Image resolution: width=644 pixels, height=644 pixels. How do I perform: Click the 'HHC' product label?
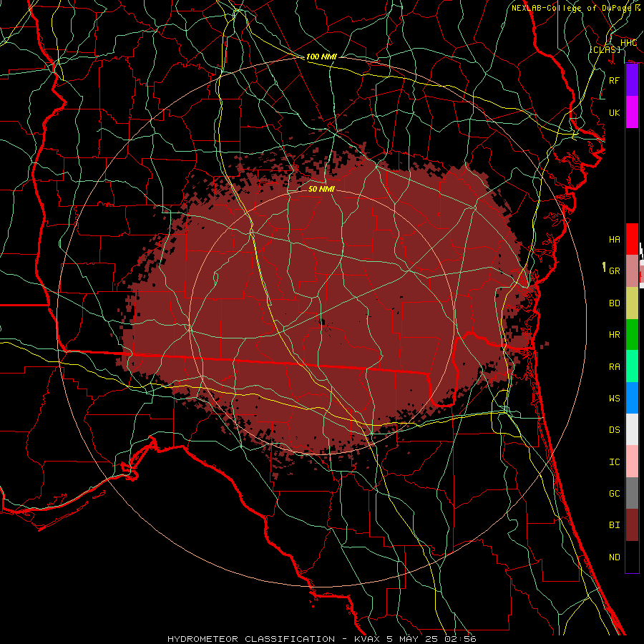[628, 43]
